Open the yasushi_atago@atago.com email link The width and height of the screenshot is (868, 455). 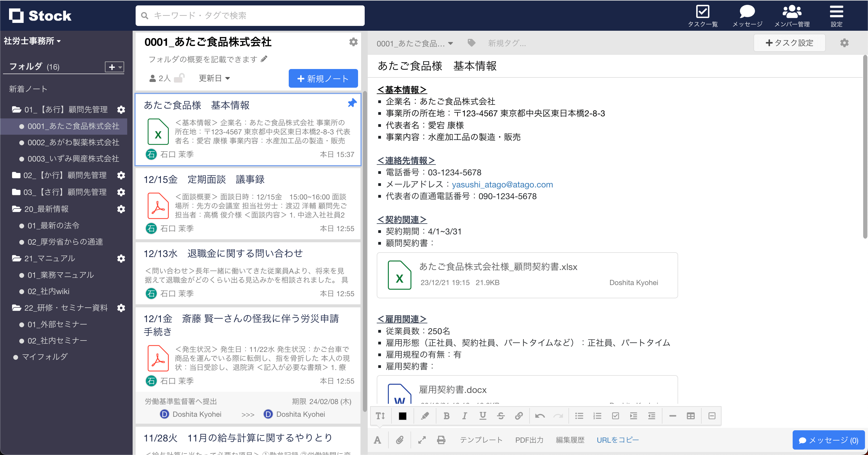click(502, 184)
